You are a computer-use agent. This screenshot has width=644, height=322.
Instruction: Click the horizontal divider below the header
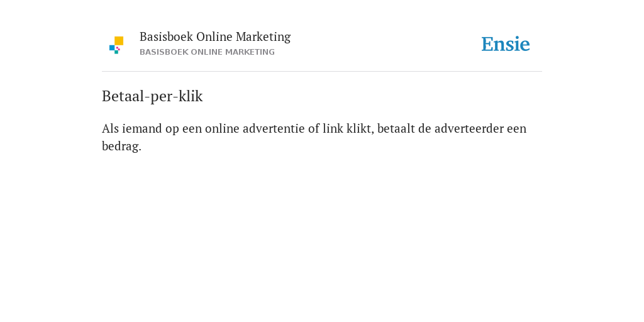click(x=322, y=72)
